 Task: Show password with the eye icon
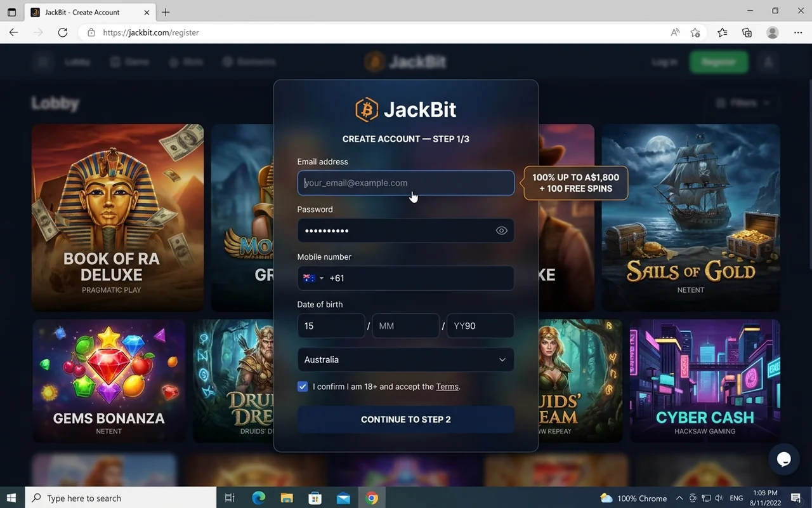point(502,231)
